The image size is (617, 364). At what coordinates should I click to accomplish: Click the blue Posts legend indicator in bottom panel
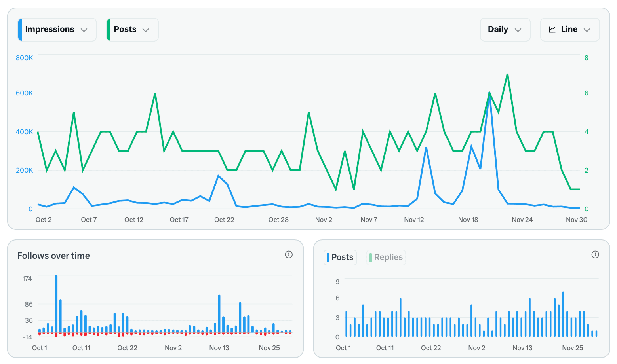click(x=328, y=257)
